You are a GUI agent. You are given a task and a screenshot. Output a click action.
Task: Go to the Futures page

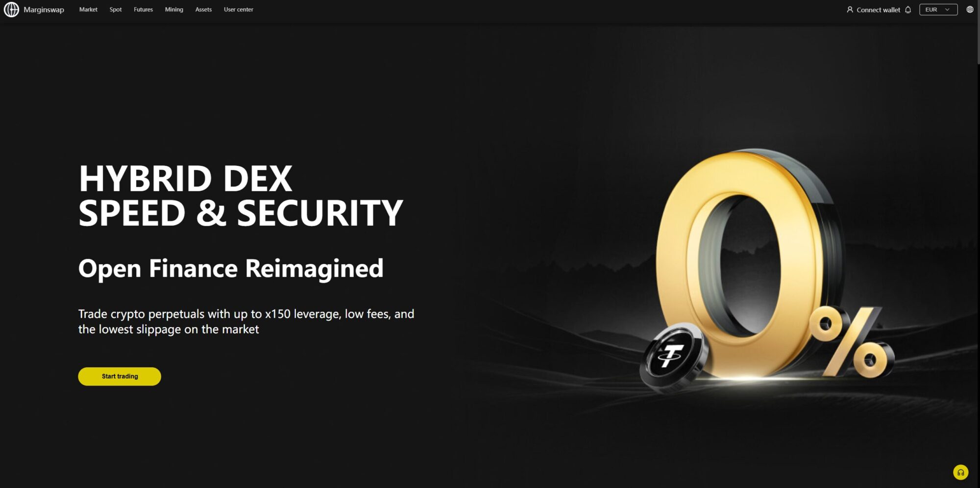tap(143, 9)
